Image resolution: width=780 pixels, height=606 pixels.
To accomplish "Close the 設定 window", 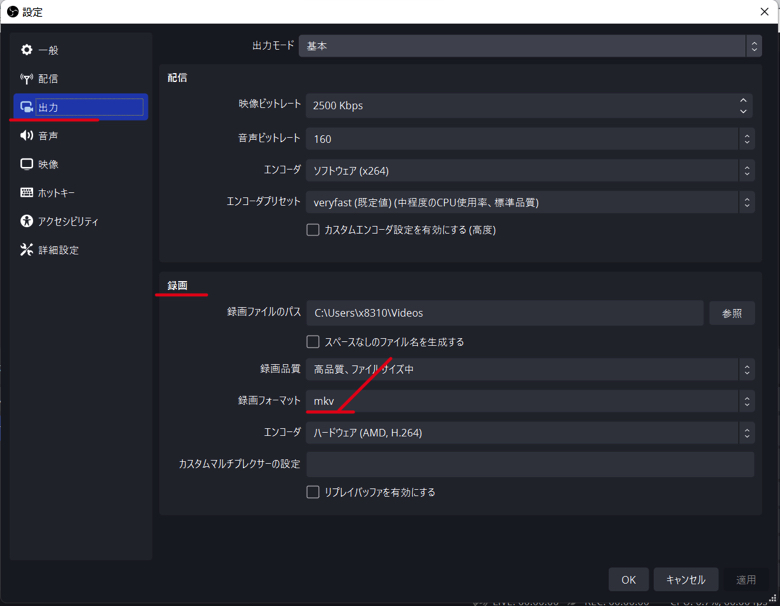I will 764,11.
